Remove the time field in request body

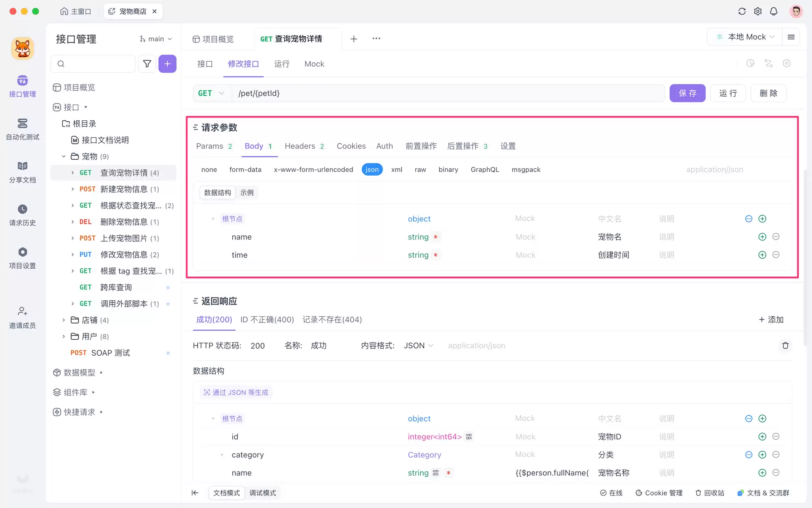click(x=776, y=255)
